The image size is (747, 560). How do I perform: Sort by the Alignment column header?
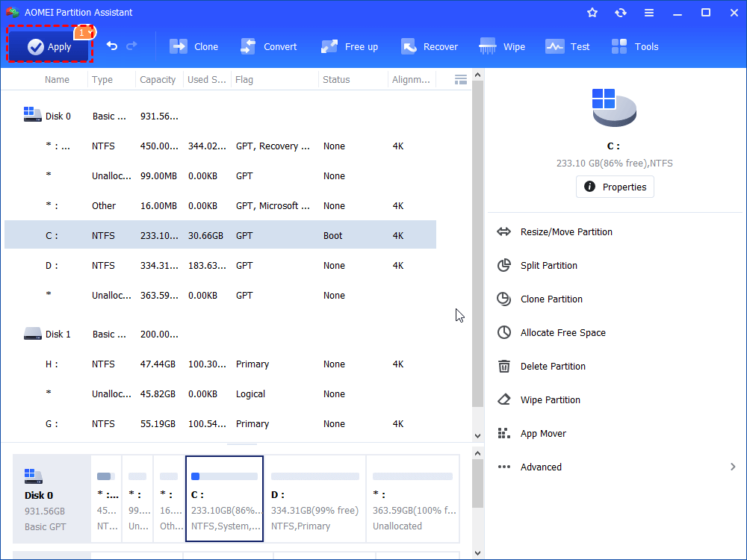click(411, 80)
